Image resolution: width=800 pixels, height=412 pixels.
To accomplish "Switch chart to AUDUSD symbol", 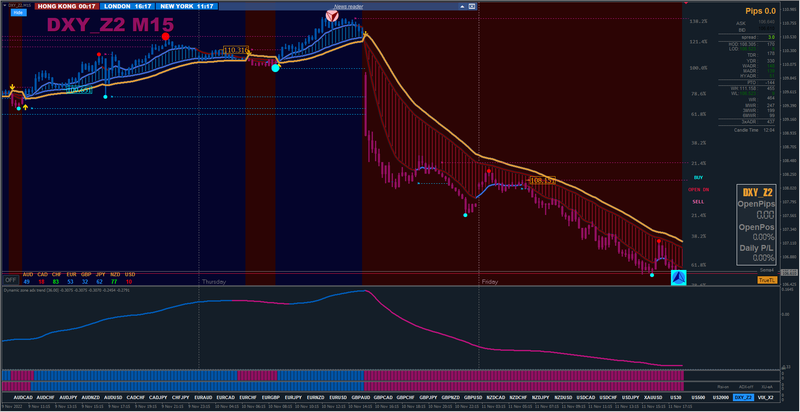I will [x=113, y=397].
